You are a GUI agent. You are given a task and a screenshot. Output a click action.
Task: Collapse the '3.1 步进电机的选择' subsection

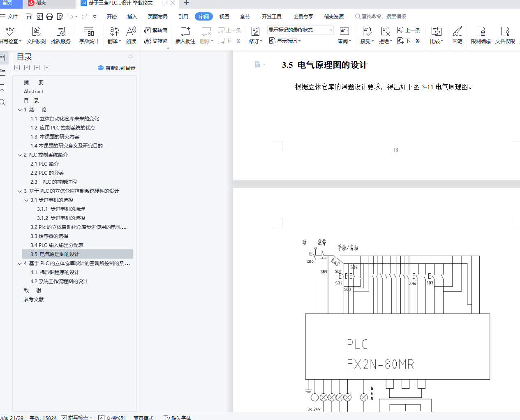pos(26,200)
